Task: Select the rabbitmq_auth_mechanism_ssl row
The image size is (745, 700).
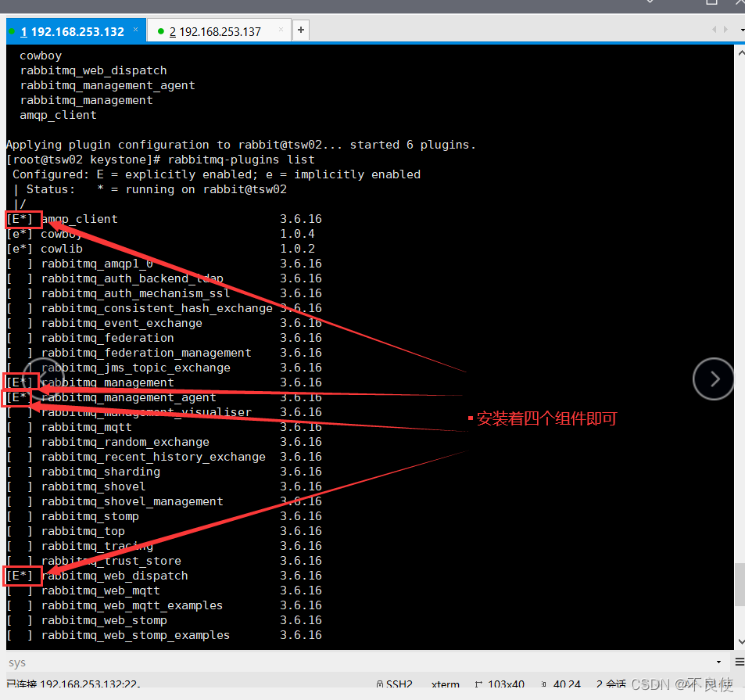Action: (x=164, y=293)
